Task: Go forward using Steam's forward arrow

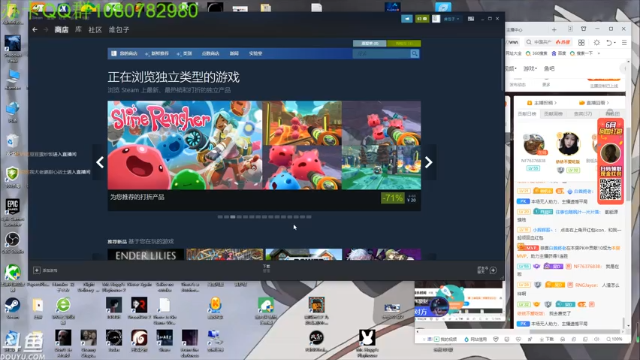Action: (46, 30)
